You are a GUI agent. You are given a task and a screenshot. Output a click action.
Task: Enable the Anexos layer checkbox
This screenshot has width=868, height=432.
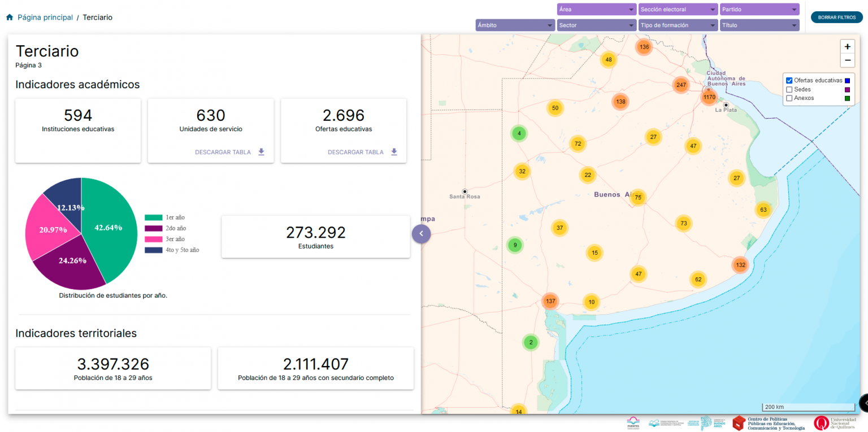click(789, 98)
